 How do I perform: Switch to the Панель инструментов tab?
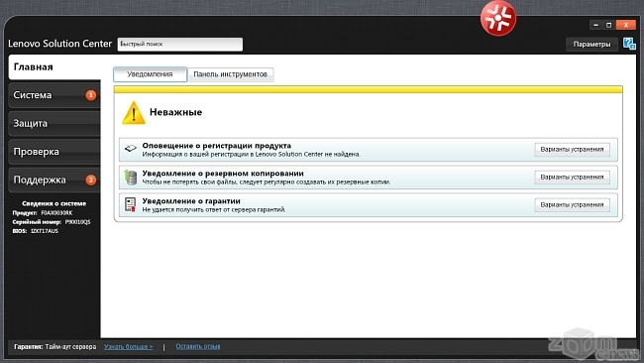click(x=231, y=74)
